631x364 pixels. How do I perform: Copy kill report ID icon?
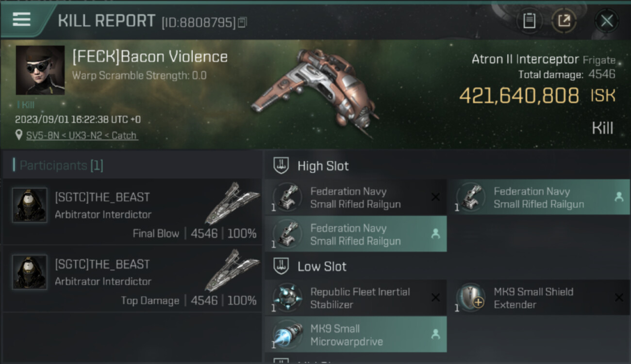[242, 22]
